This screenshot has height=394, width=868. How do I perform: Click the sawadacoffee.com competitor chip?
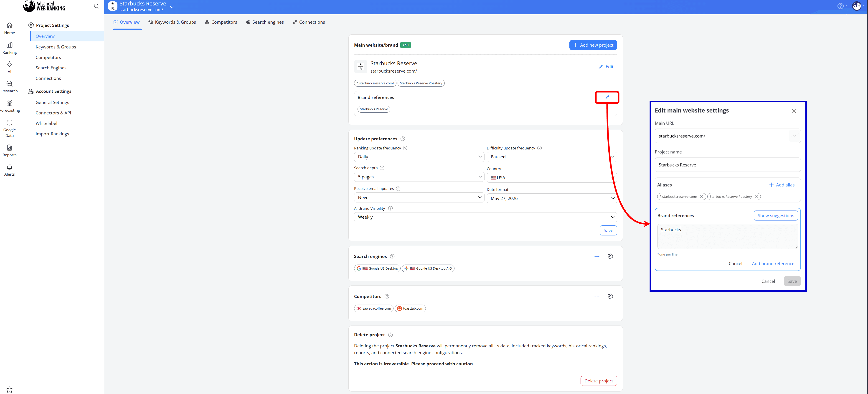pyautogui.click(x=374, y=309)
